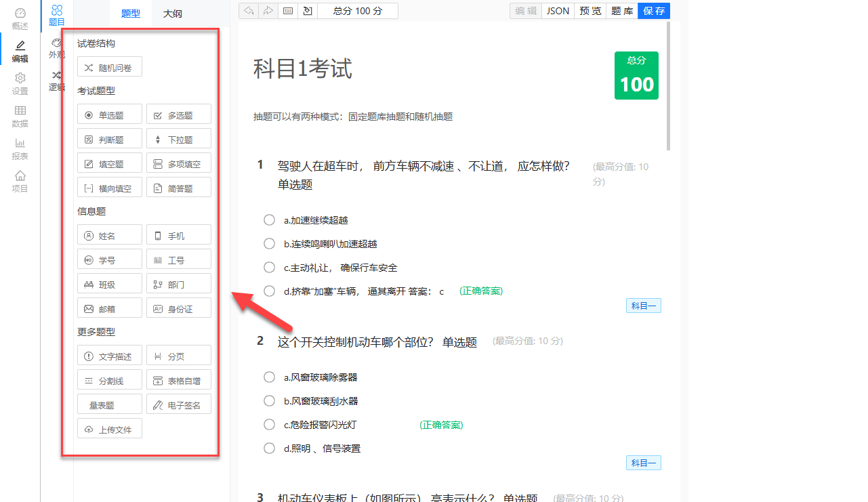
Task: Add a 分割线 divider element
Action: (x=110, y=380)
